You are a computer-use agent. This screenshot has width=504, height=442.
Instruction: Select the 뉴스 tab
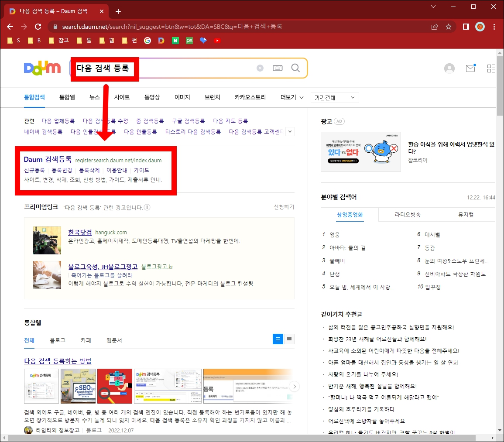(95, 97)
